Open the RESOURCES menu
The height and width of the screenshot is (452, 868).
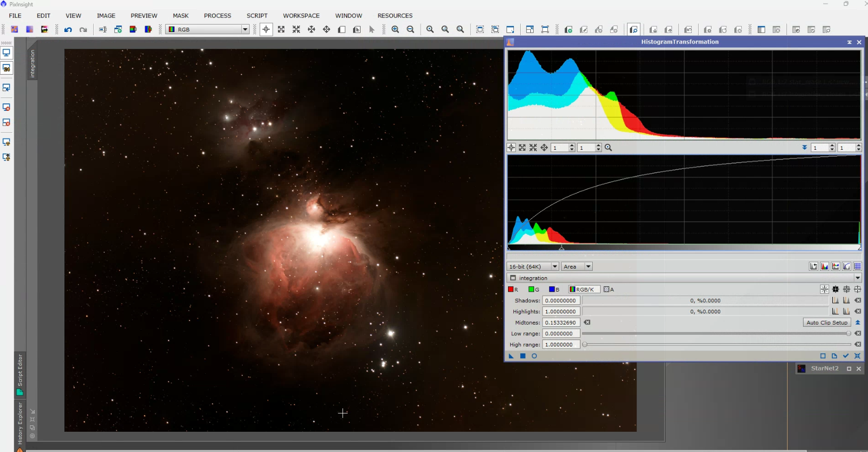(x=395, y=15)
